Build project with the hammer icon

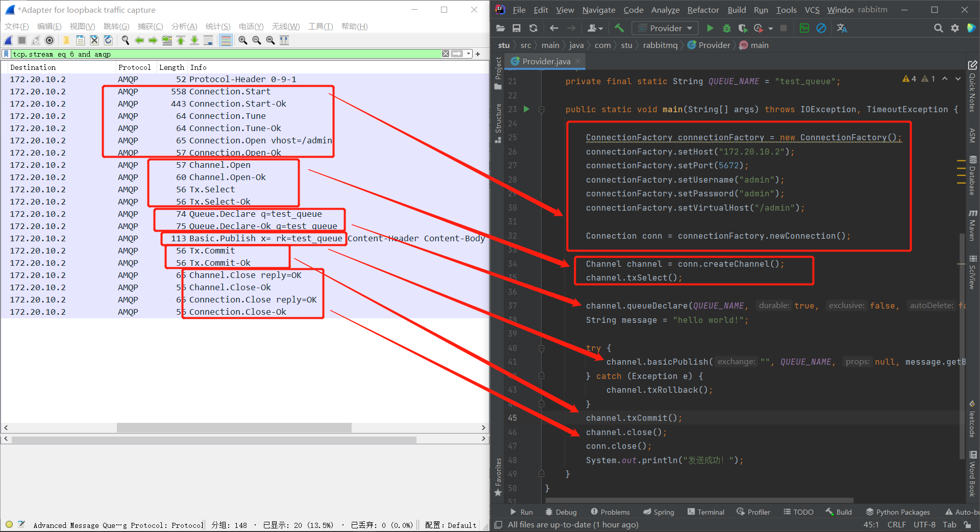click(x=619, y=28)
